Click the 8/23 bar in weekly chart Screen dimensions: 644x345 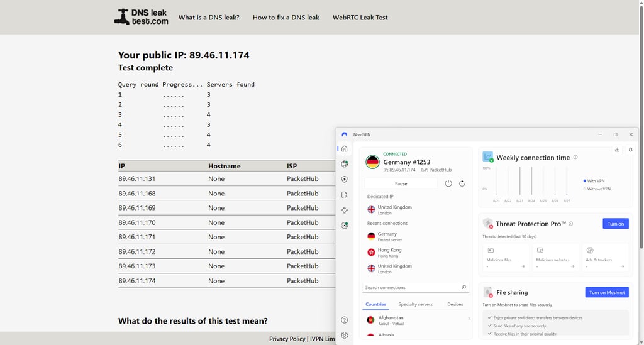(519, 180)
